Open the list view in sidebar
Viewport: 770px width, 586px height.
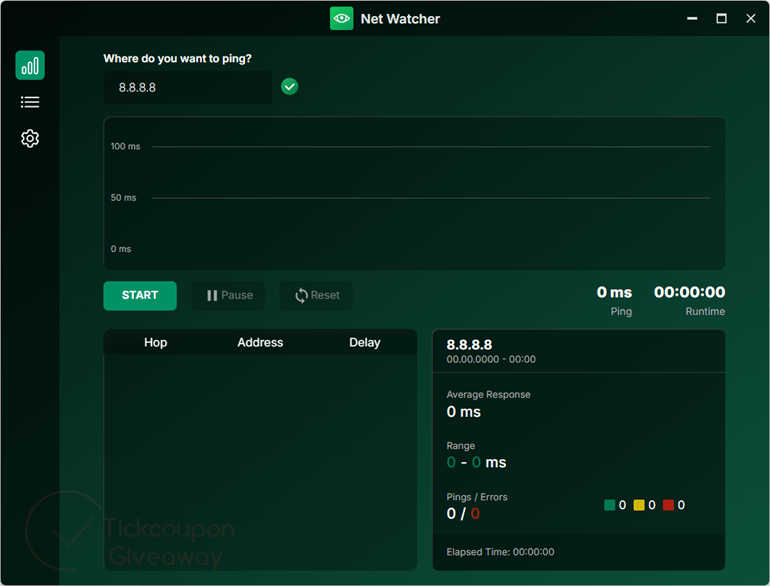30,102
